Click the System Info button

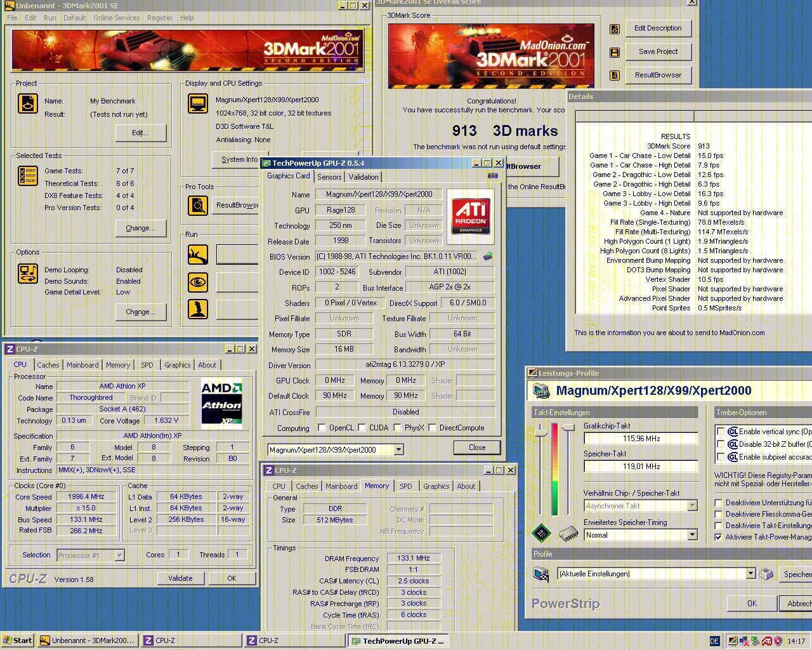[x=239, y=159]
